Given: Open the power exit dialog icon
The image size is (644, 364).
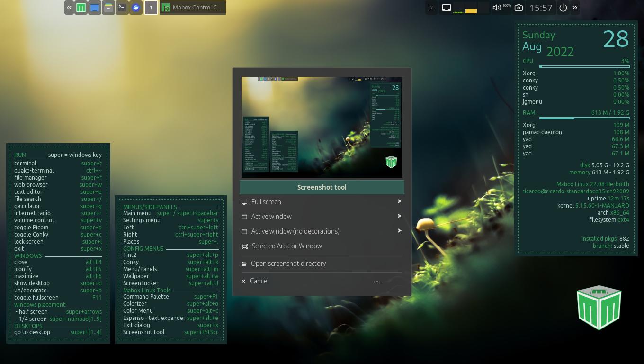Looking at the screenshot, I should tap(563, 8).
